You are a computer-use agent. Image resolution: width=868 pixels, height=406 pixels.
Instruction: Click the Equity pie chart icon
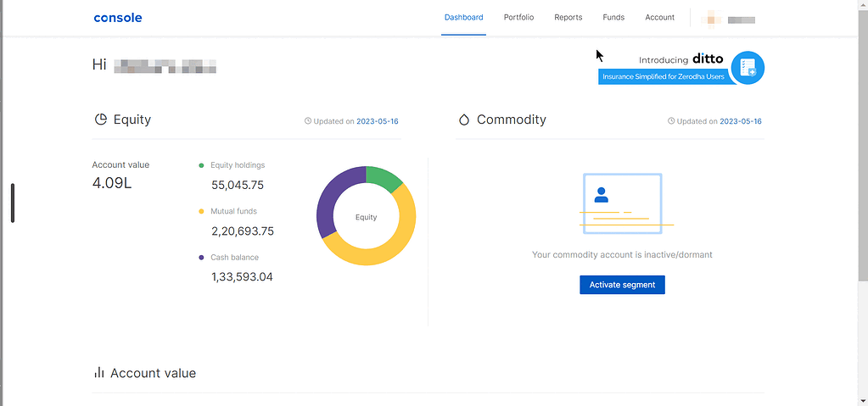click(x=100, y=120)
